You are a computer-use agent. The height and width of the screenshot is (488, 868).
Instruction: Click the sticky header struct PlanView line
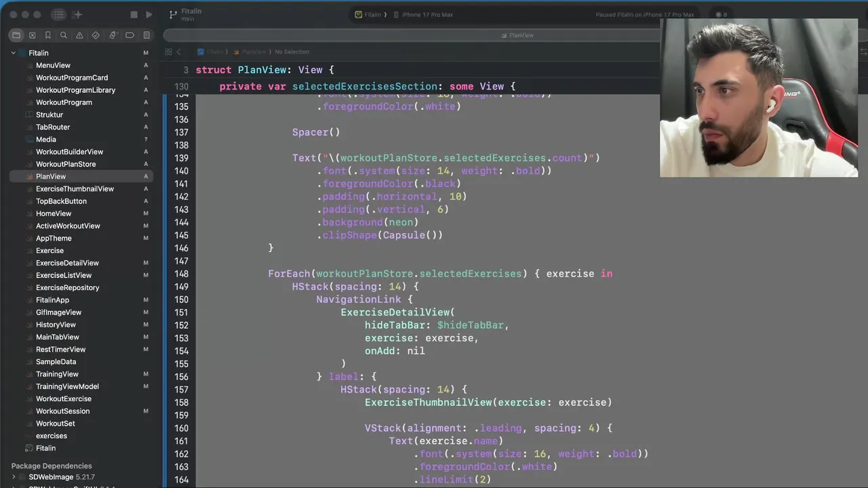(x=264, y=70)
